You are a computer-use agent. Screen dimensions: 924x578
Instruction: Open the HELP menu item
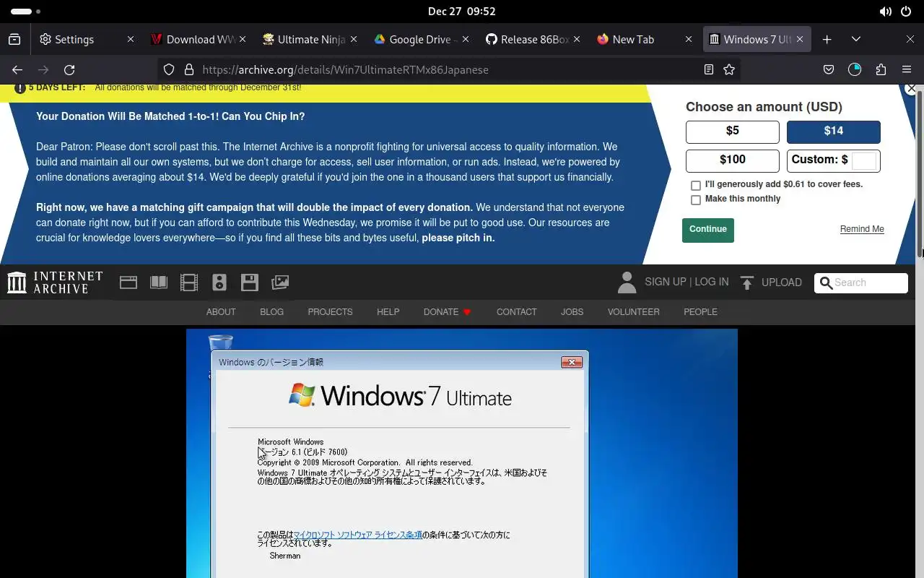click(388, 312)
